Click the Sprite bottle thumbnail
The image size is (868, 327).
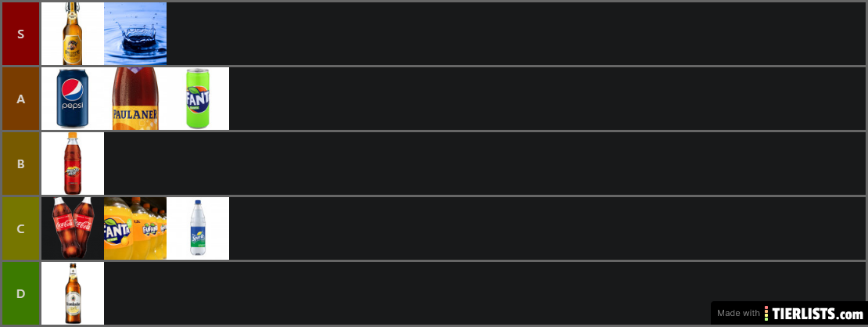click(x=198, y=228)
